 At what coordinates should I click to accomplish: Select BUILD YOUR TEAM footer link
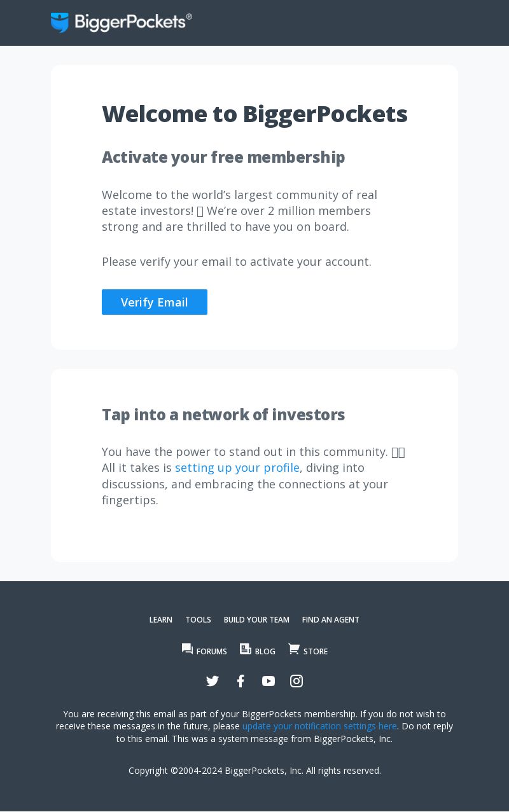coord(256,620)
